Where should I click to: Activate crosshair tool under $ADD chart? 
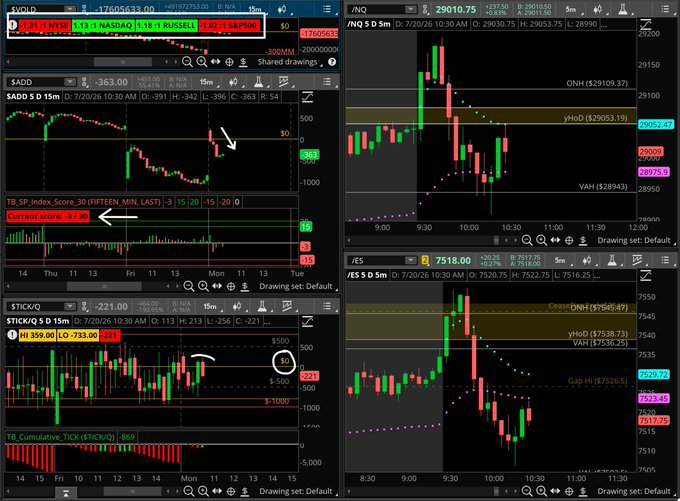pyautogui.click(x=231, y=286)
